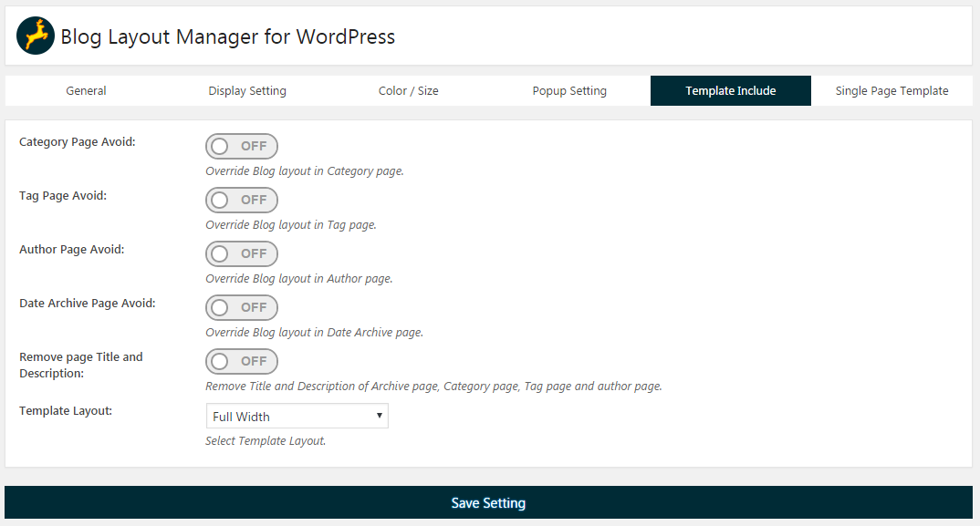Open the Single Page Template tab
Image resolution: width=980 pixels, height=526 pixels.
pos(891,90)
